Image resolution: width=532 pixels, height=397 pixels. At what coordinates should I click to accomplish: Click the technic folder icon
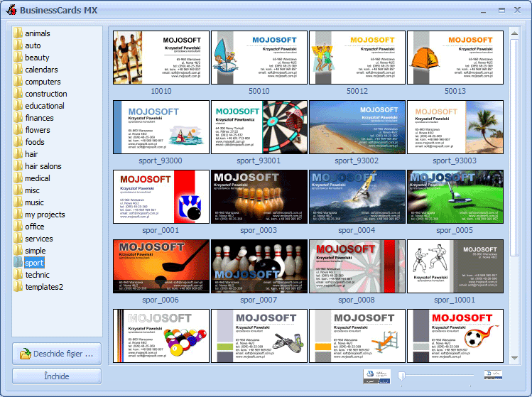coord(18,275)
